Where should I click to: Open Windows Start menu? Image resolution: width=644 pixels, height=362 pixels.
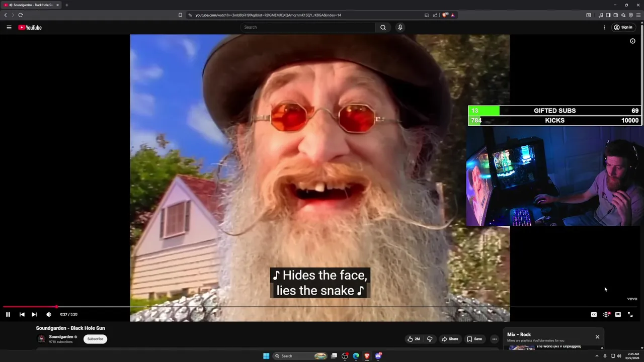click(266, 356)
